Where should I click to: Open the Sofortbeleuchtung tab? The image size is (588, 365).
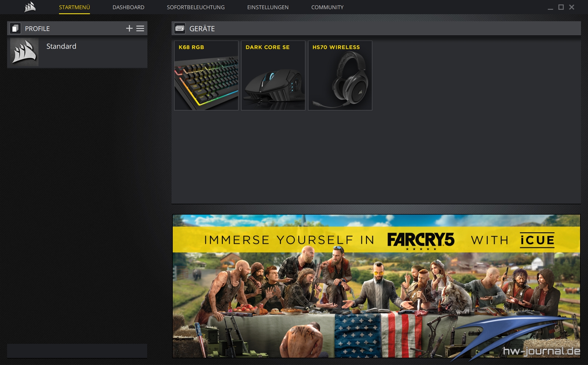click(x=196, y=7)
